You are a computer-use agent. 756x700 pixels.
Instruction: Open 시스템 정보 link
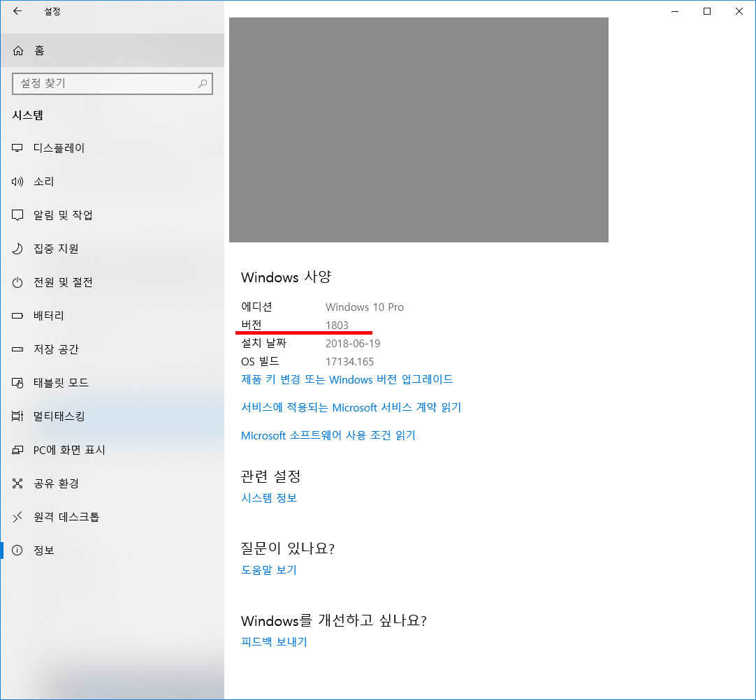point(268,498)
